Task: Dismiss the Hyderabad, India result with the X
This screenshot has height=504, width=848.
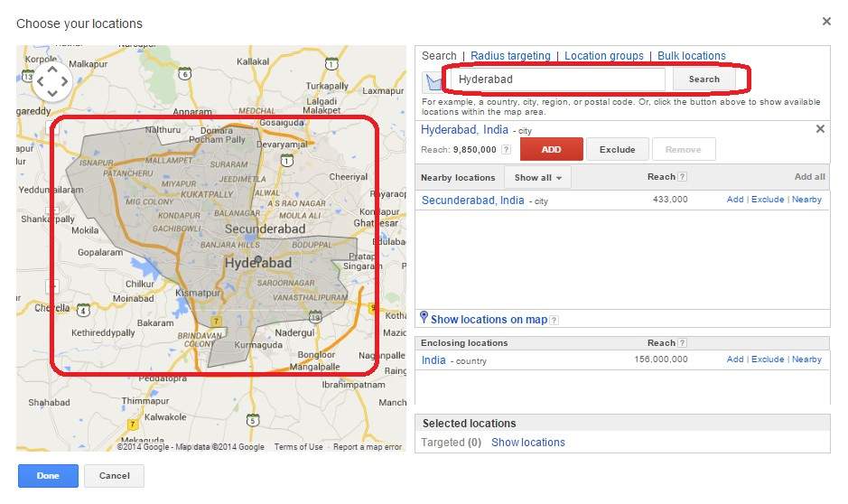Action: [x=820, y=129]
